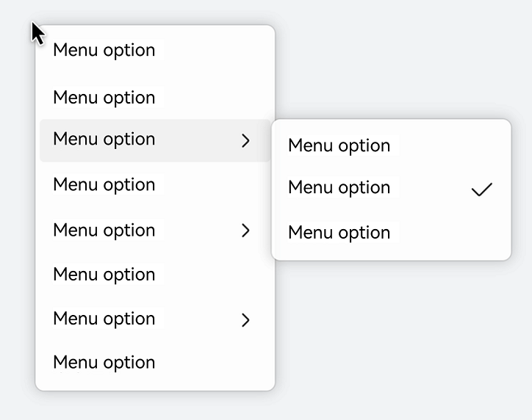Click the white padding under the bottom main-menu option

(x=155, y=386)
